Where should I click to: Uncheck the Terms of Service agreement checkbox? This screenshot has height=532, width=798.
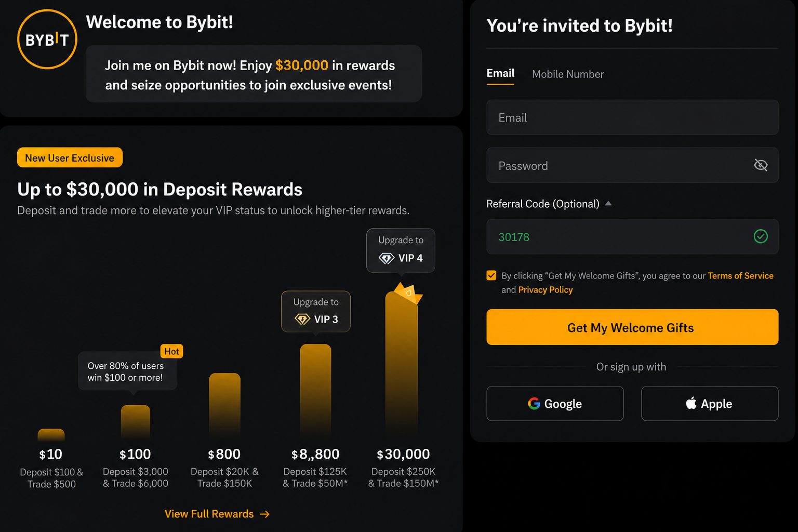pyautogui.click(x=491, y=275)
